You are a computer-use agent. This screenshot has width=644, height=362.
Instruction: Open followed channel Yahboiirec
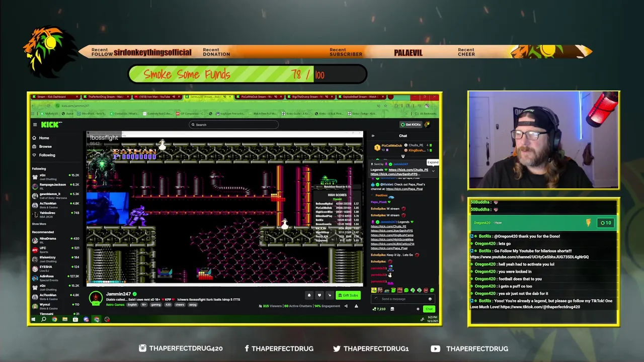pos(55,214)
